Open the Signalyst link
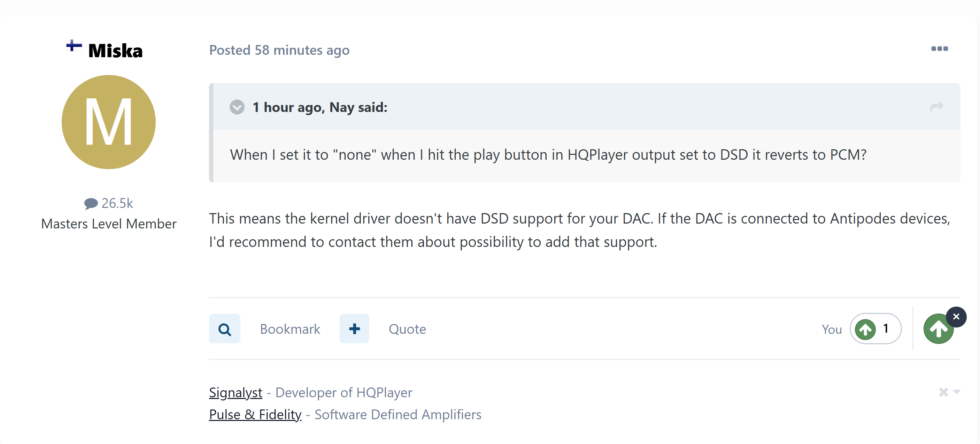The width and height of the screenshot is (980, 444). click(236, 393)
